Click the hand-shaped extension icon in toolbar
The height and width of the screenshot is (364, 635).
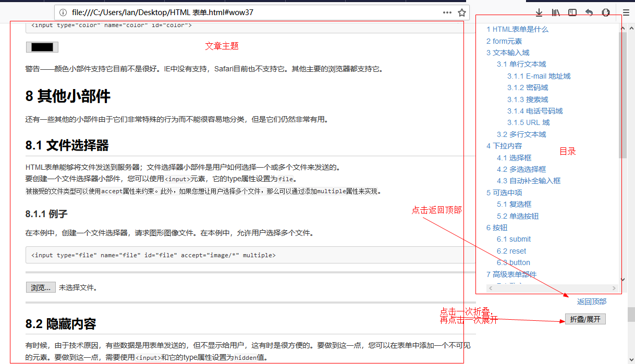pos(606,12)
